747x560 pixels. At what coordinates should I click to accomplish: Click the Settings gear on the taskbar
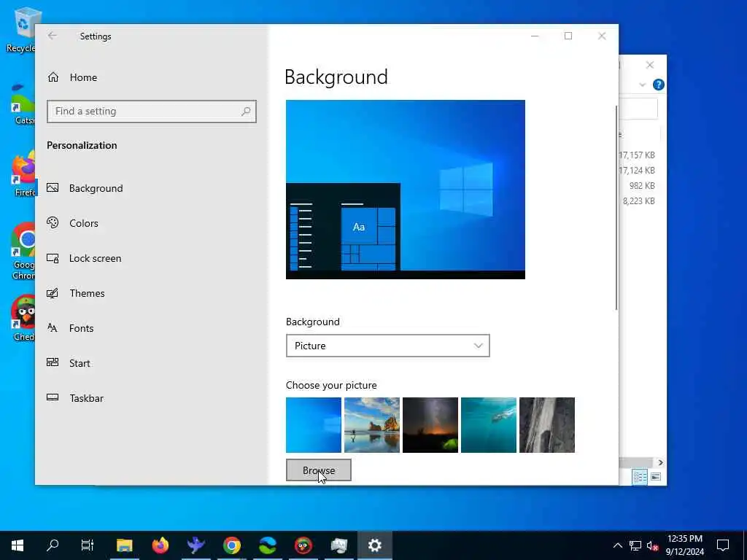click(x=374, y=545)
